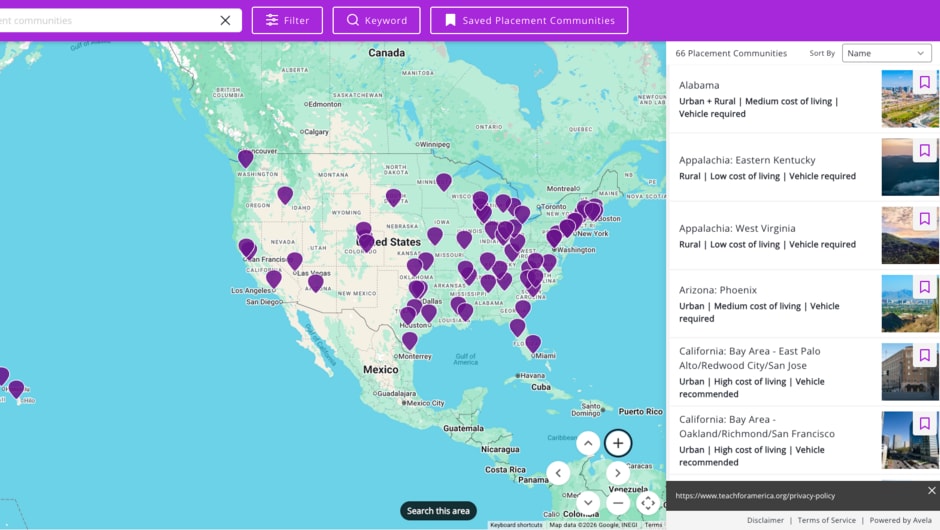940x530 pixels.
Task: Save Appalachia: Eastern Kentucky with bookmark
Action: tap(924, 151)
